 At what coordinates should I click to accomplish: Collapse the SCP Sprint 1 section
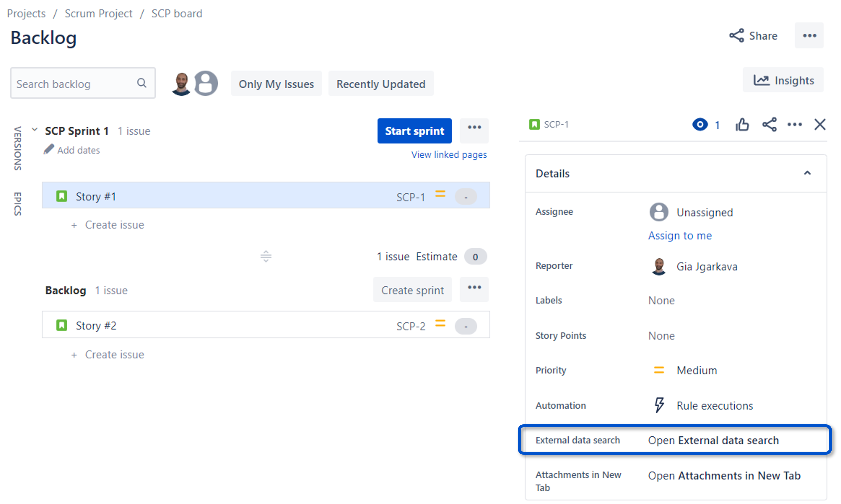coord(34,130)
